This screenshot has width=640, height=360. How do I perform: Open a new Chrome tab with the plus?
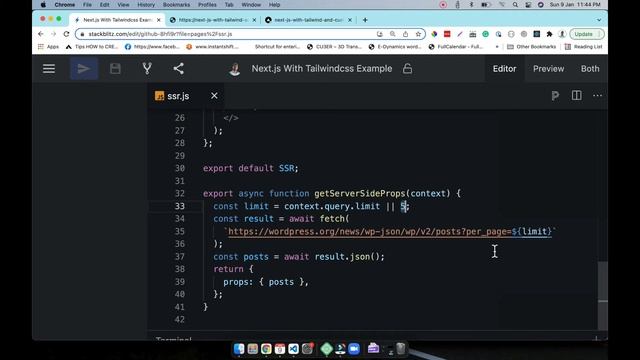(x=365, y=20)
